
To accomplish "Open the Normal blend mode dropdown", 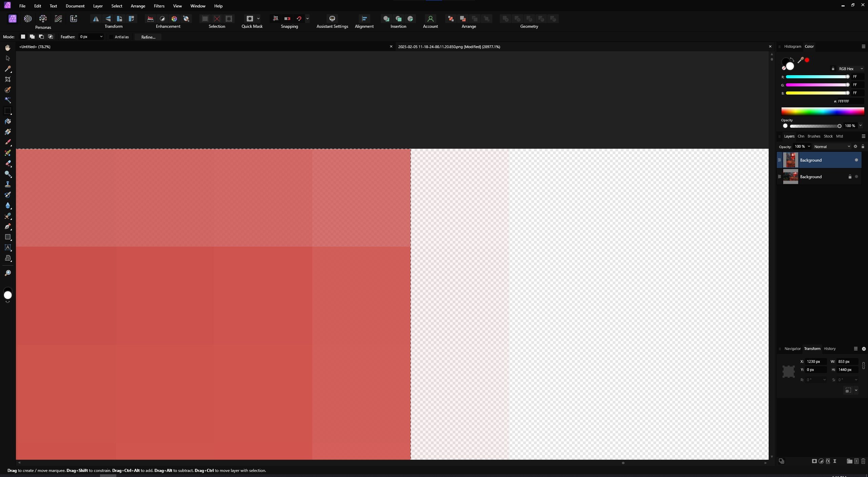I will (832, 147).
